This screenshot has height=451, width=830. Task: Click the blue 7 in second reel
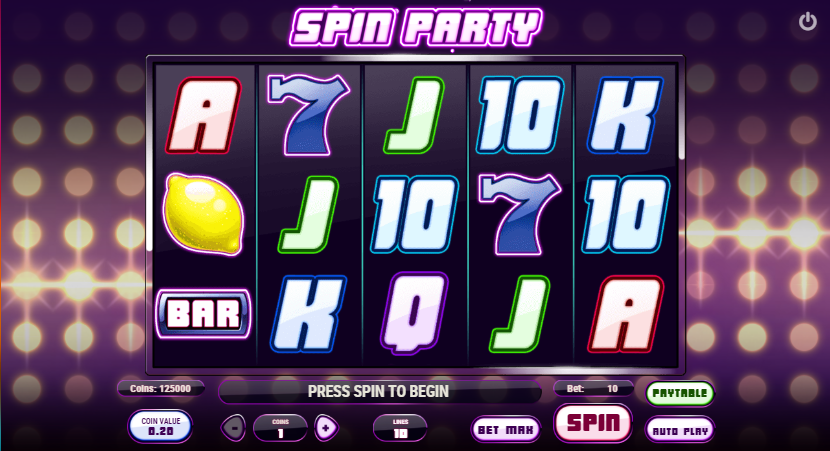point(309,115)
